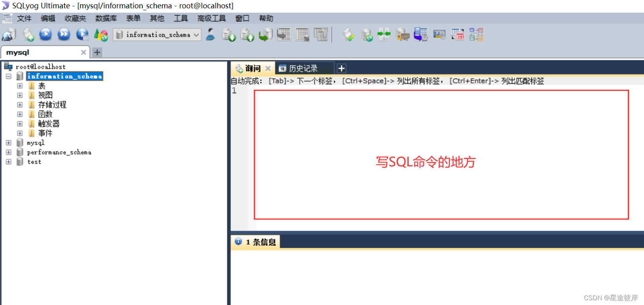Expand the 存储过程 folder

20,105
